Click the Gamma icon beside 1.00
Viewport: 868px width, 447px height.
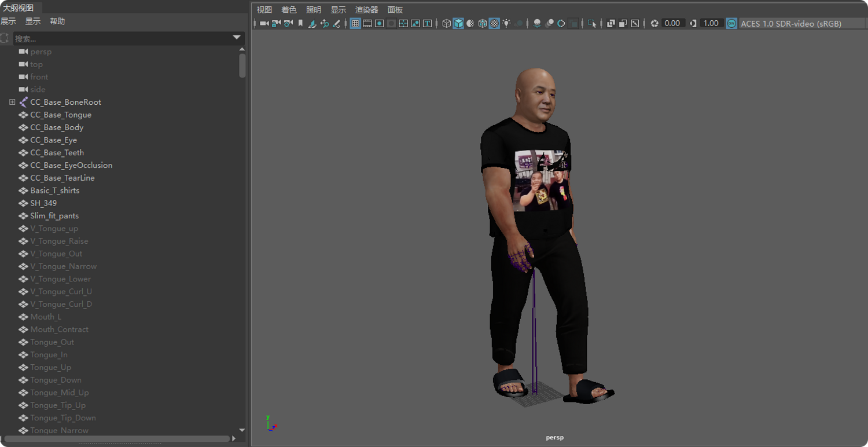coord(693,24)
